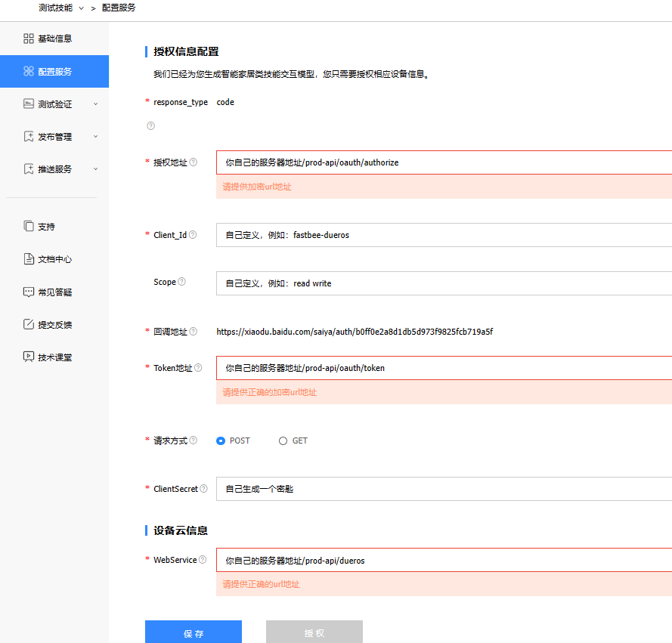672x643 pixels.
Task: Click the 提交反馈 edit icon
Action: click(29, 325)
